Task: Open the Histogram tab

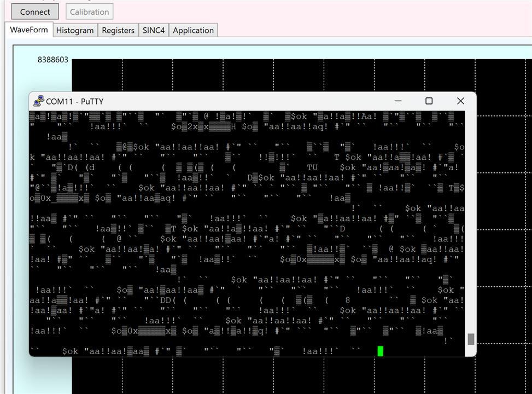Action: click(75, 30)
